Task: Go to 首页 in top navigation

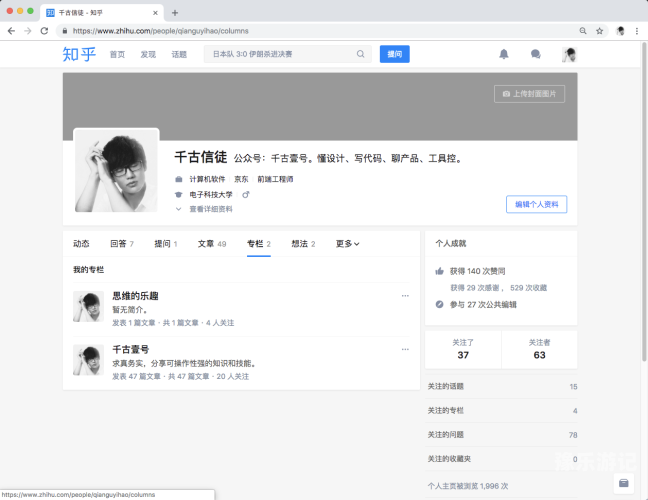Action: 117,54
